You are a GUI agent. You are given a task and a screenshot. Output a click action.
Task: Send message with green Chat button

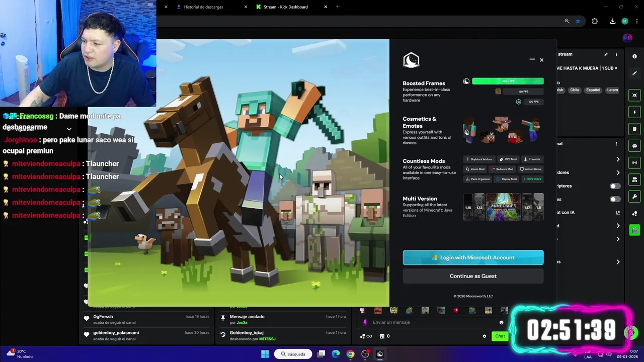pos(500,336)
